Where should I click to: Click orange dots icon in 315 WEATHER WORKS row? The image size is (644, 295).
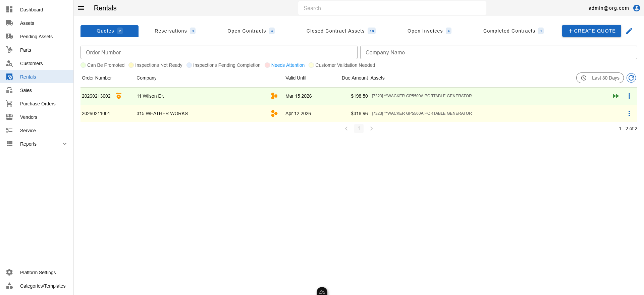tap(274, 113)
